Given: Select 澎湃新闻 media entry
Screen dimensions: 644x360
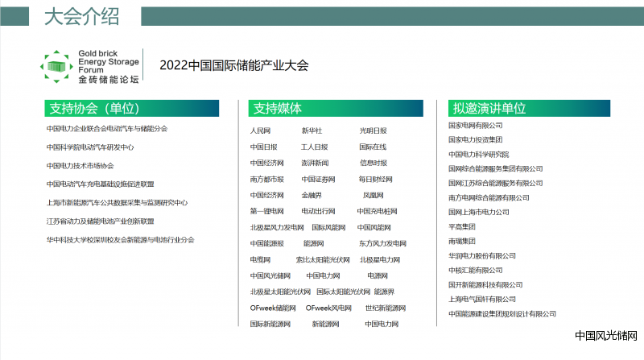Looking at the screenshot, I should coord(315,163).
